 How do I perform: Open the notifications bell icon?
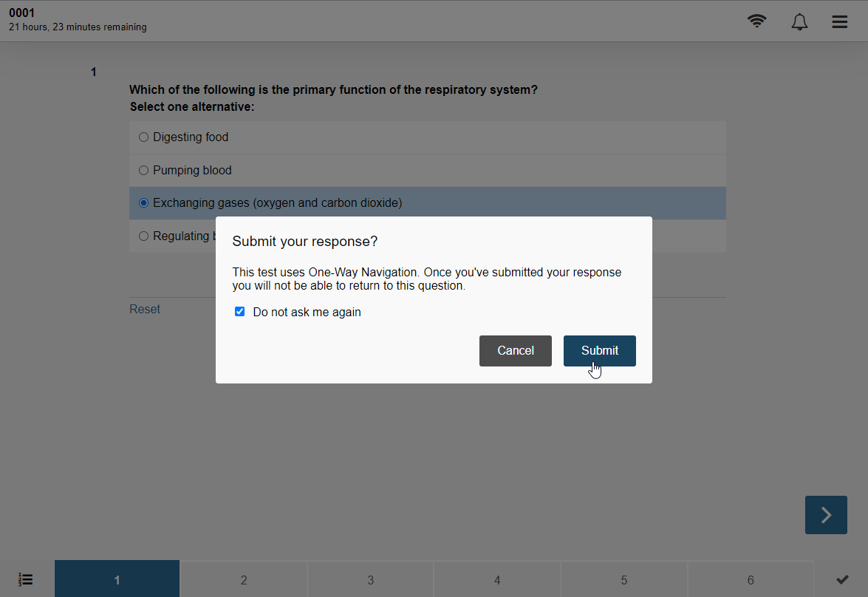tap(799, 21)
